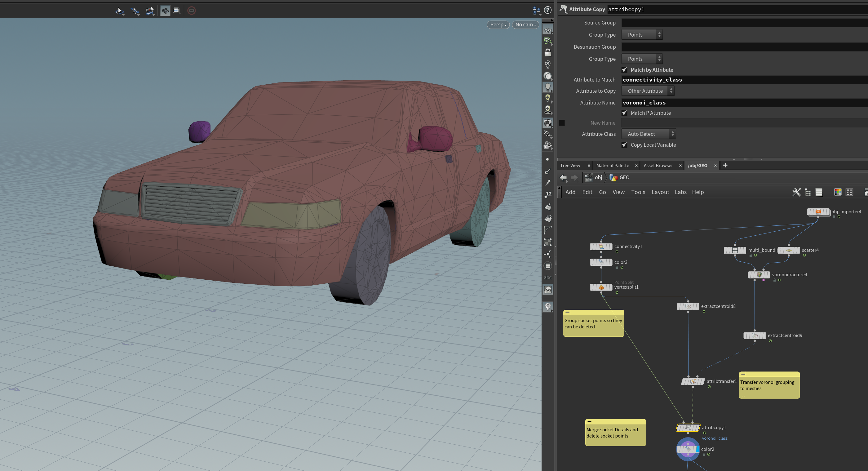Click the color palette grid icon
Viewport: 868px width, 471px height.
click(837, 192)
